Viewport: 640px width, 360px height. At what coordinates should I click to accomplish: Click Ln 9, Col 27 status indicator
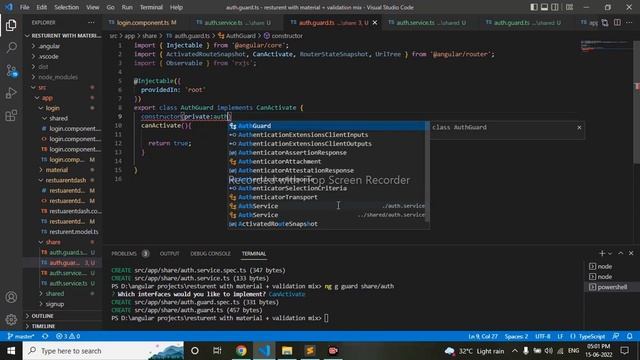(x=483, y=336)
